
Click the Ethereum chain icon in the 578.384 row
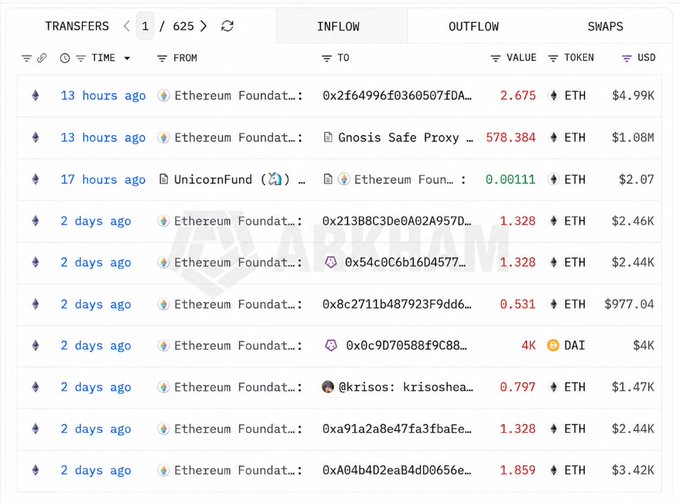[36, 137]
